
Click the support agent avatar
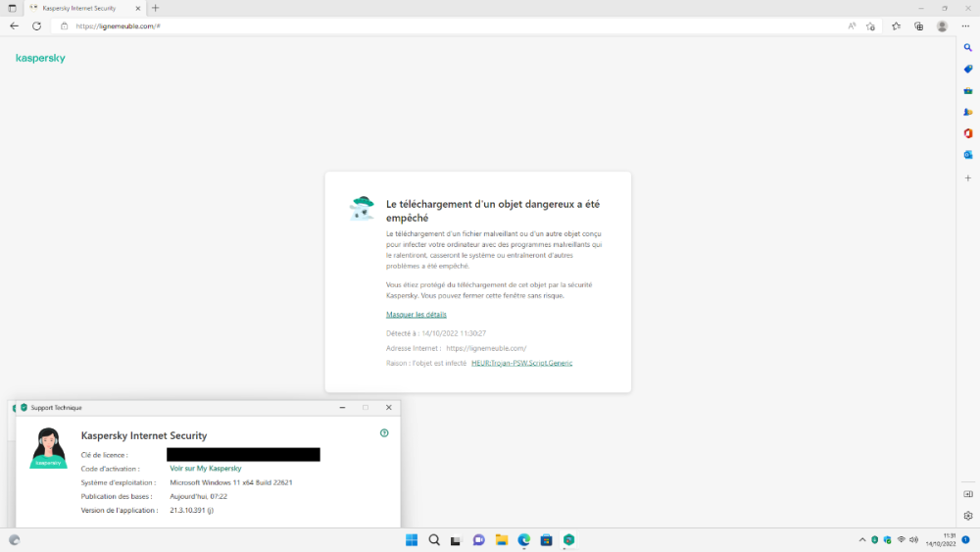point(48,448)
